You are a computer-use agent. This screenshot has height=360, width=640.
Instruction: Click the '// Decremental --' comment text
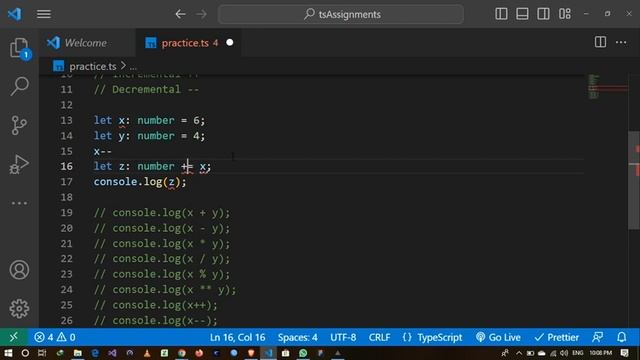[x=146, y=90]
